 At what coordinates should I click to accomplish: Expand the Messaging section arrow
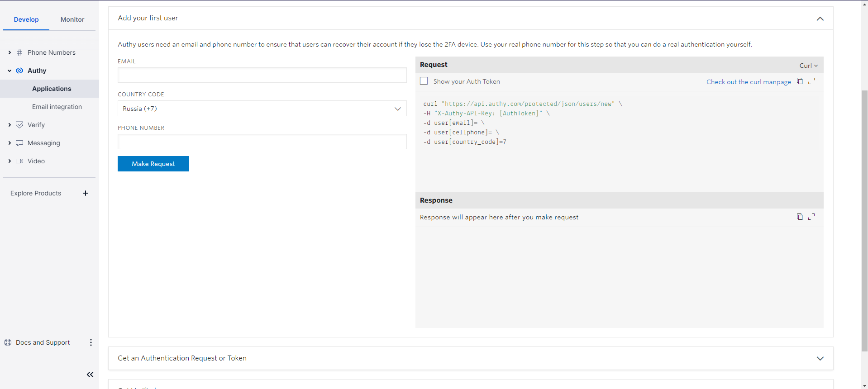[10, 143]
